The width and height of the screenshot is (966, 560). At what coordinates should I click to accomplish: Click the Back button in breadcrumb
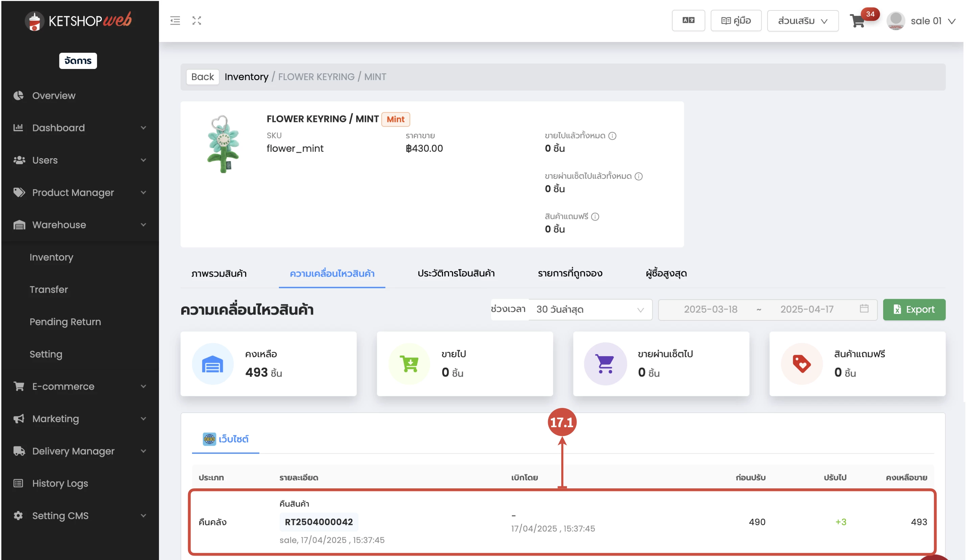pos(203,77)
